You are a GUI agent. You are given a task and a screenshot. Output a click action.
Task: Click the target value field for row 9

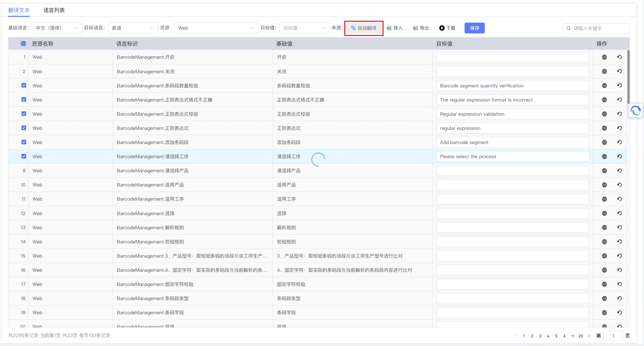[x=512, y=171]
